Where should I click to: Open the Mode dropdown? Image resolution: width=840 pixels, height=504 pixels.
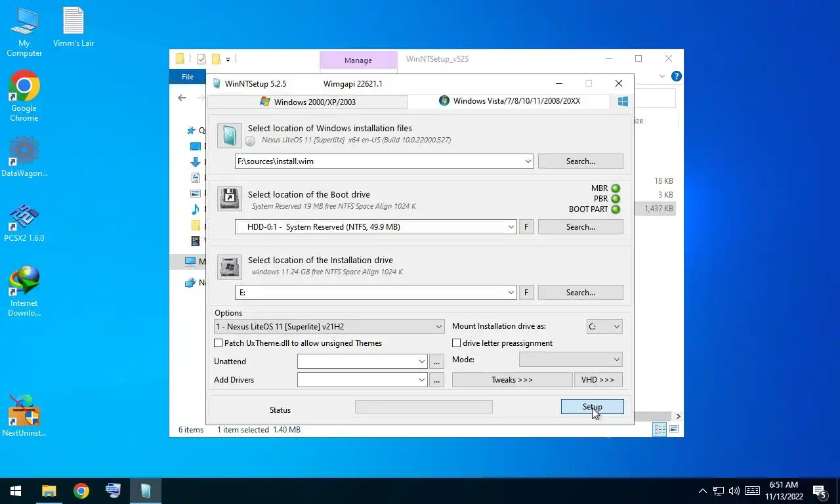(570, 360)
